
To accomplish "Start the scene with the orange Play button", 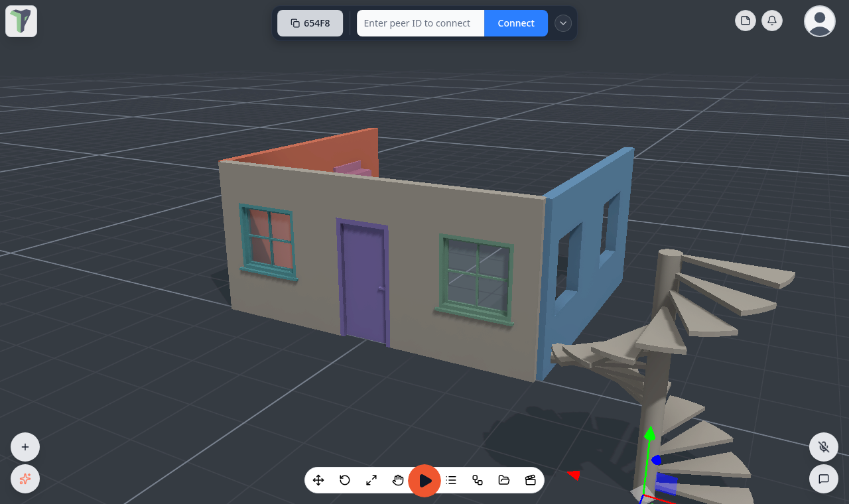I will pos(424,480).
